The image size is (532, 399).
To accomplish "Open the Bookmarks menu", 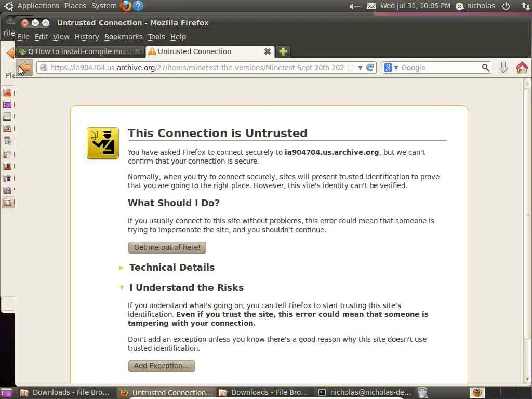I will [123, 37].
